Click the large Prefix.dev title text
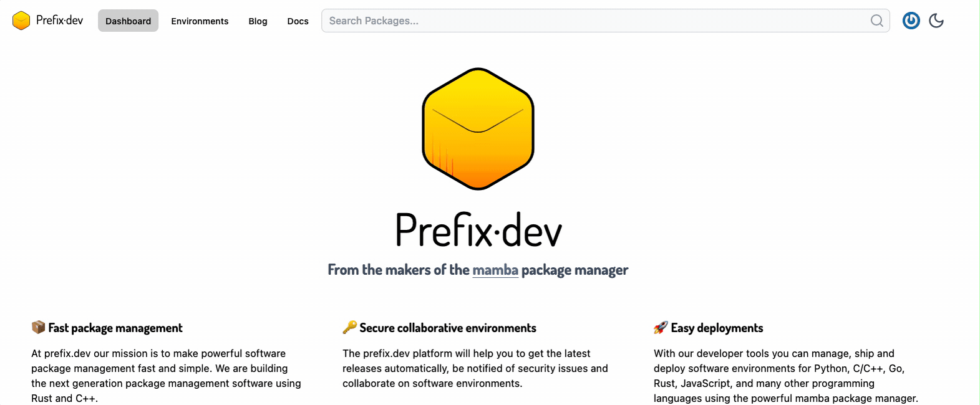This screenshot has width=980, height=405. coord(478,230)
